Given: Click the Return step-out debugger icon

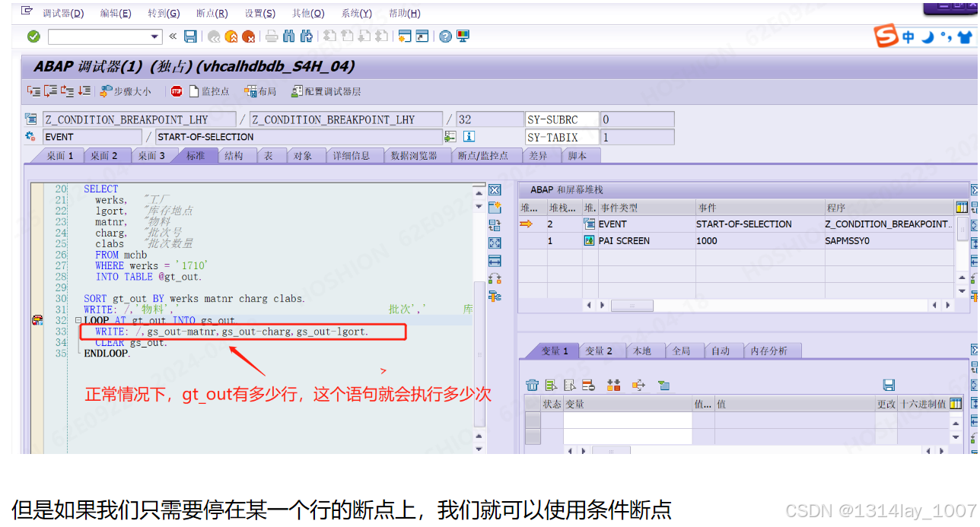Looking at the screenshot, I should (67, 91).
